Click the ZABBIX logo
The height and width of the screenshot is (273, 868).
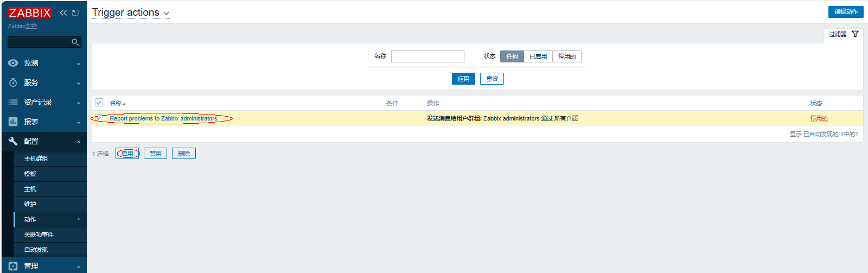click(x=29, y=12)
